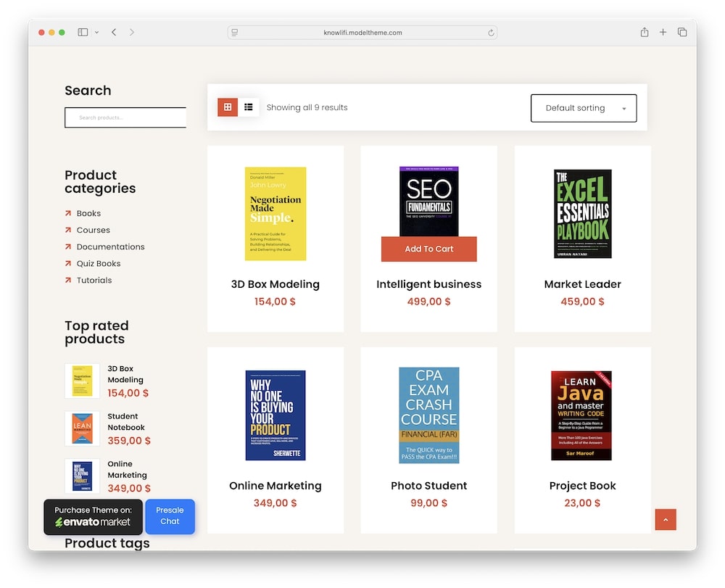Switch to list view layout
Viewport: 725px width, 588px height.
pyautogui.click(x=248, y=107)
